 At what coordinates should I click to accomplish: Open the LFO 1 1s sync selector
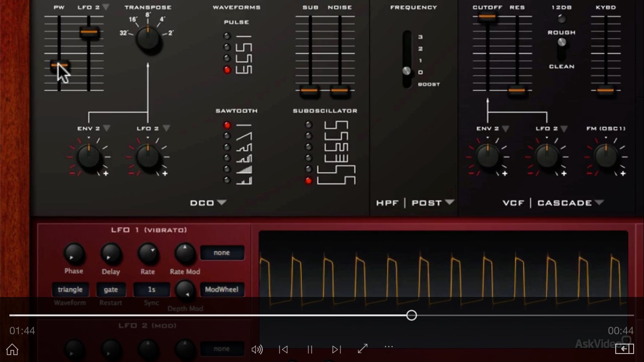151,289
